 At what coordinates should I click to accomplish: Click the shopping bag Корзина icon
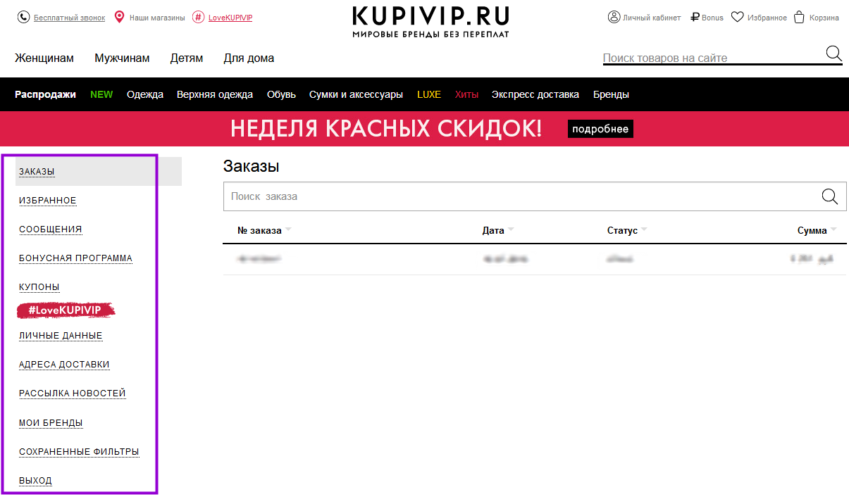[x=799, y=17]
